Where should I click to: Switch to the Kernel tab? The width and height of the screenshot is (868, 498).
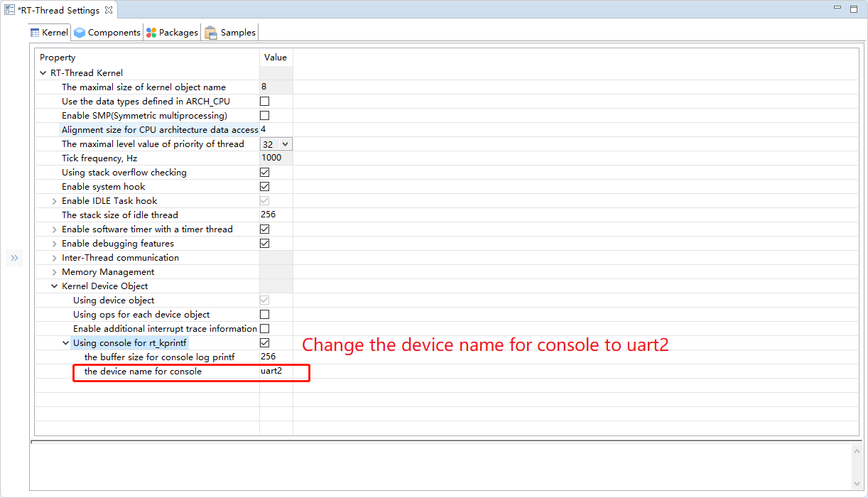click(49, 33)
